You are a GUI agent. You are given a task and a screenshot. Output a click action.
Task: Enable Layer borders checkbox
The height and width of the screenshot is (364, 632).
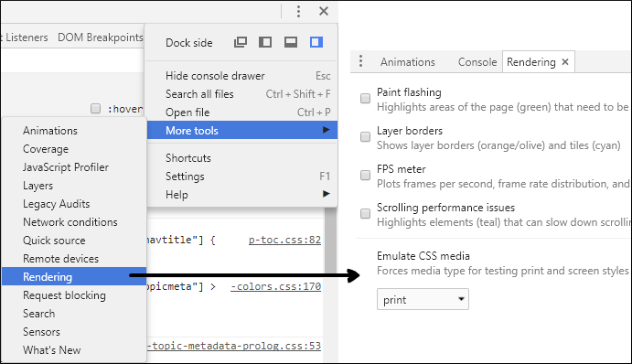point(365,136)
